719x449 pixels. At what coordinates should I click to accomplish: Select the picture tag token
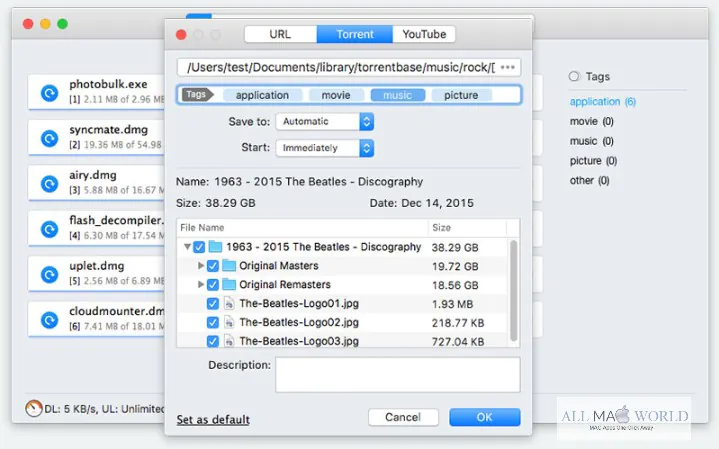click(461, 95)
